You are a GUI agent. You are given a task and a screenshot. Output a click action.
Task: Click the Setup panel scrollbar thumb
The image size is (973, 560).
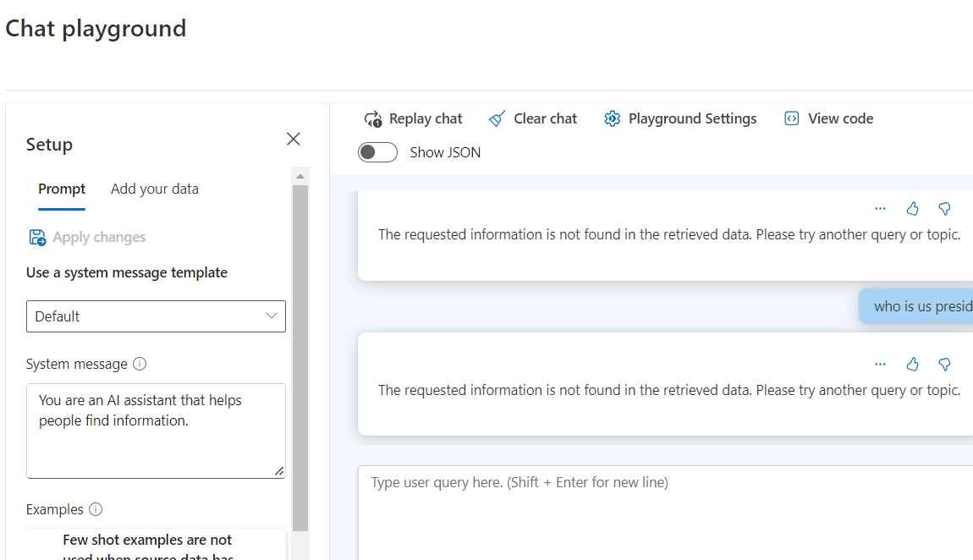click(300, 359)
